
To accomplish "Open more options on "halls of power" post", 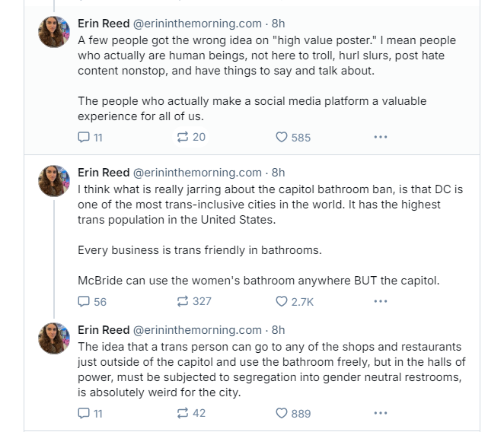I will pos(380,413).
